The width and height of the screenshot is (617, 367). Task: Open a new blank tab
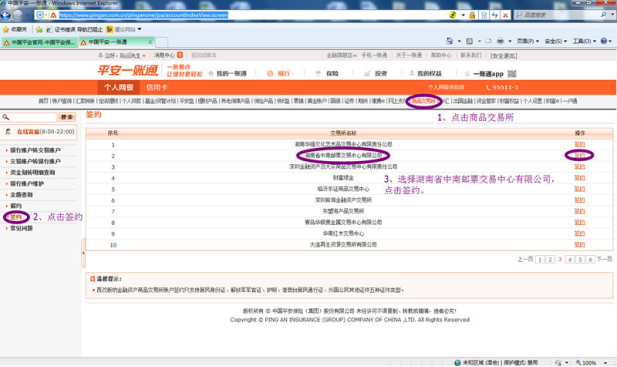point(162,42)
